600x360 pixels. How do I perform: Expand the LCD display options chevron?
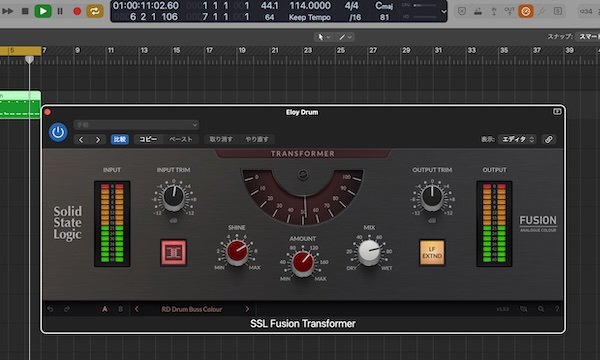pos(443,11)
